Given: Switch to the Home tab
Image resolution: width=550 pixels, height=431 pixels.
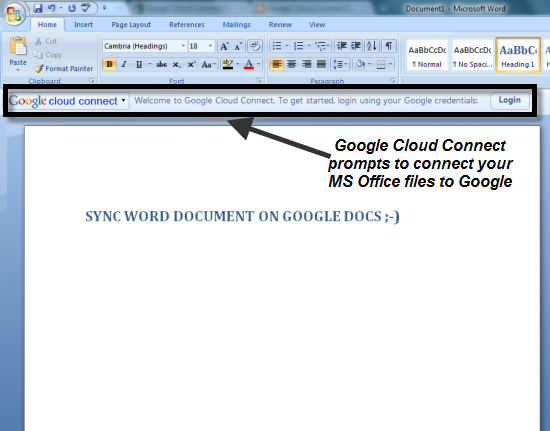Looking at the screenshot, I should coord(47,25).
